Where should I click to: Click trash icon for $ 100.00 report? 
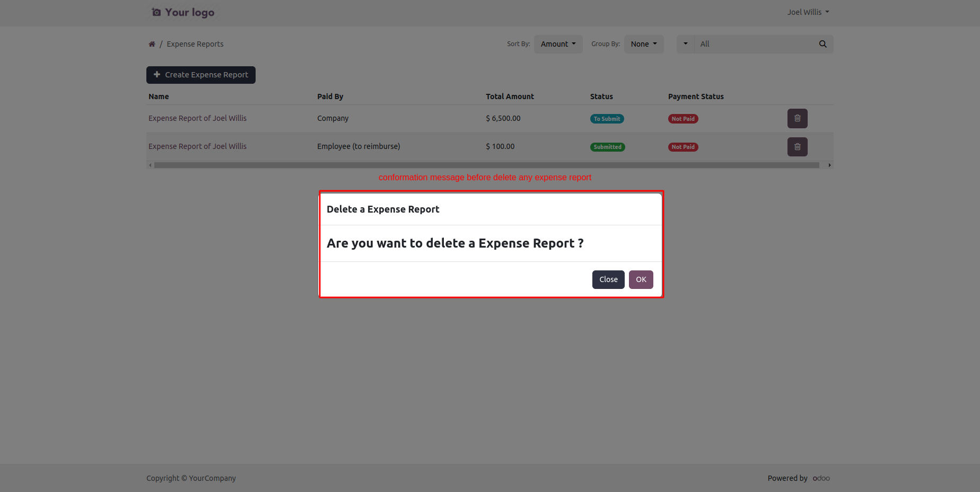click(x=797, y=147)
